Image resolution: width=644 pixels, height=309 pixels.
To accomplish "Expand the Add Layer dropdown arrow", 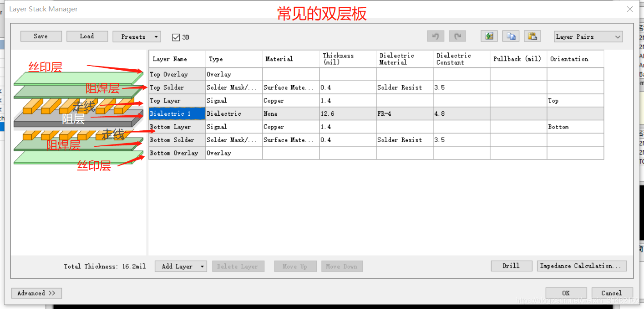I will (x=201, y=266).
